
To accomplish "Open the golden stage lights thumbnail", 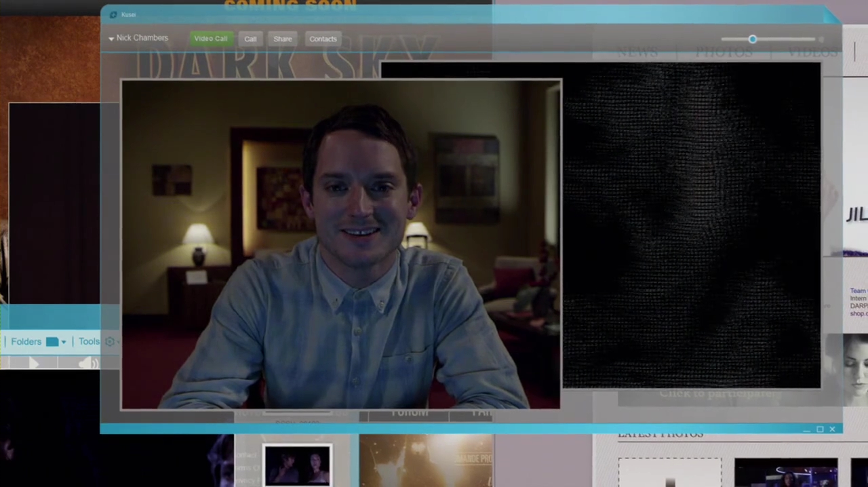I will click(x=426, y=461).
